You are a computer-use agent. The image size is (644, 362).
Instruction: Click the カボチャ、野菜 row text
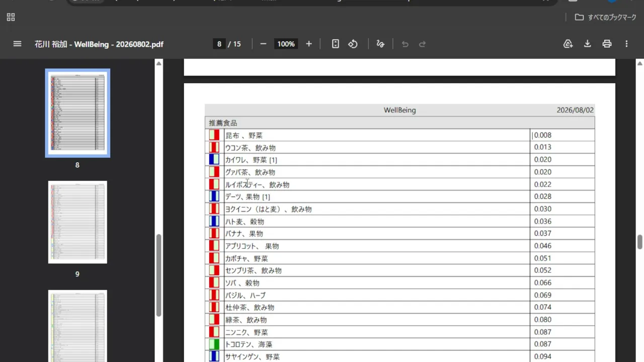coord(247,258)
